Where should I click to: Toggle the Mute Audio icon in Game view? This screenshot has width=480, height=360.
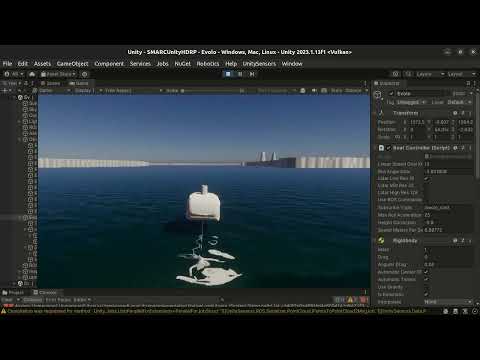[314, 91]
